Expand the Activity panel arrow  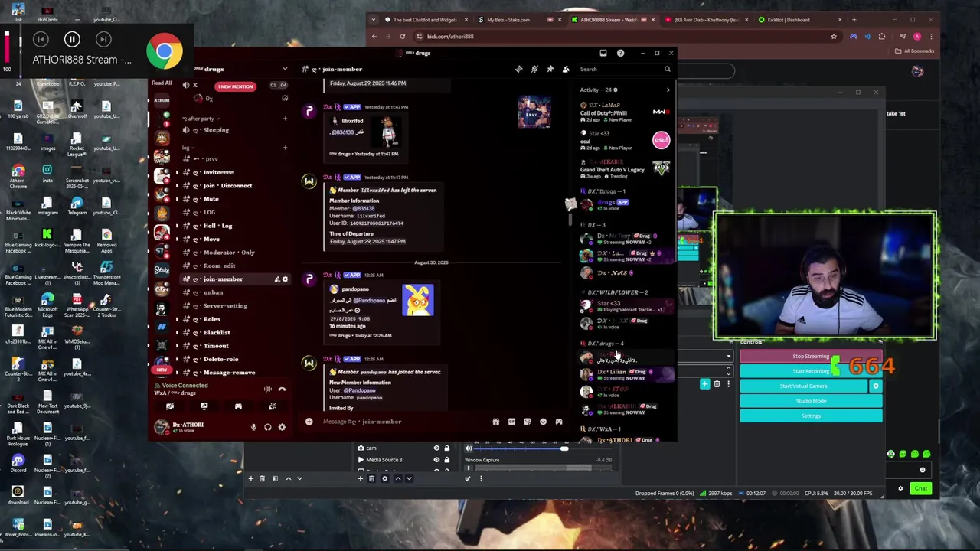click(668, 90)
